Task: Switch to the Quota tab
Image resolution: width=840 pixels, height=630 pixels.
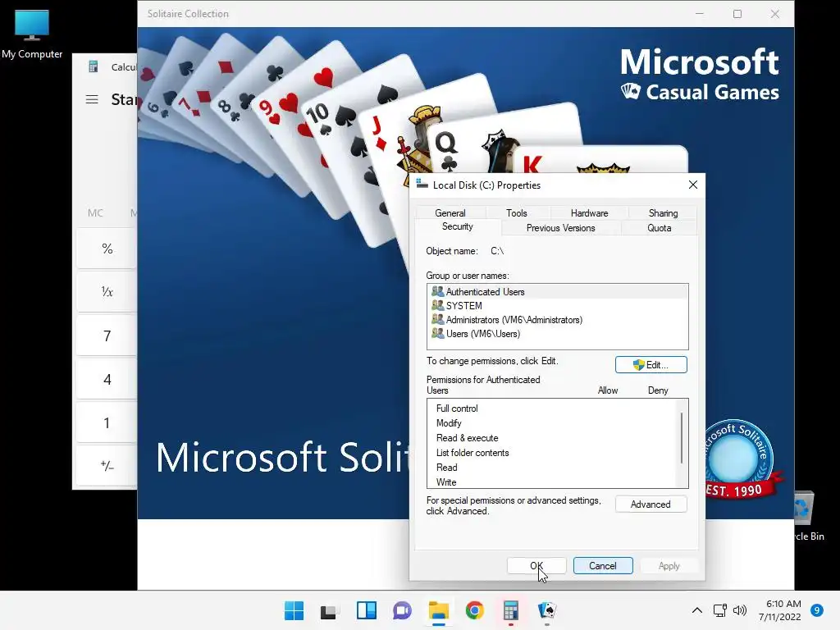Action: pyautogui.click(x=659, y=228)
